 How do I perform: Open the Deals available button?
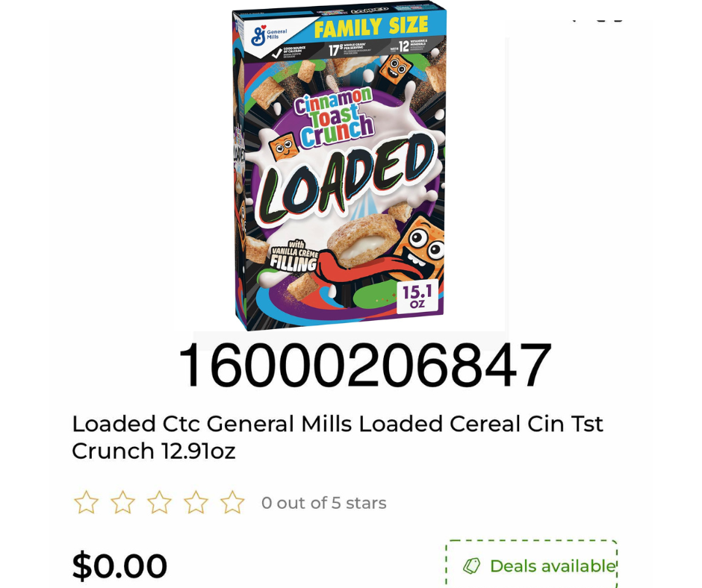[532, 566]
